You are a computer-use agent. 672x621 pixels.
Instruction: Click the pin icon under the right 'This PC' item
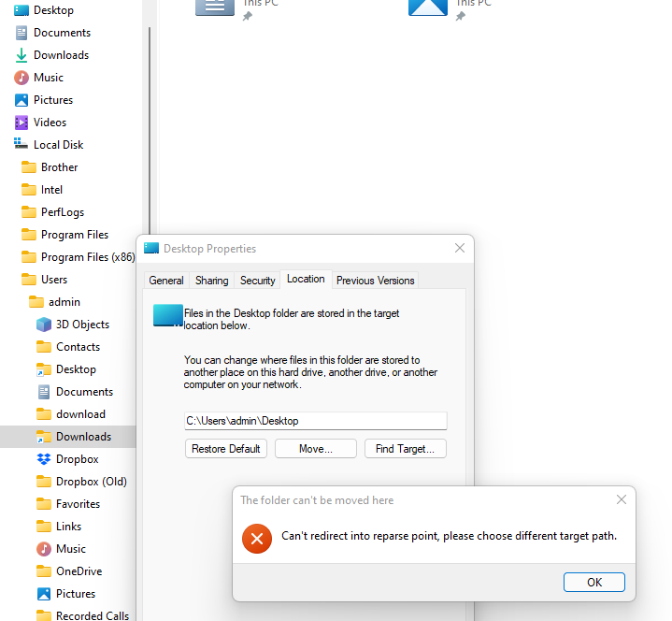click(460, 17)
